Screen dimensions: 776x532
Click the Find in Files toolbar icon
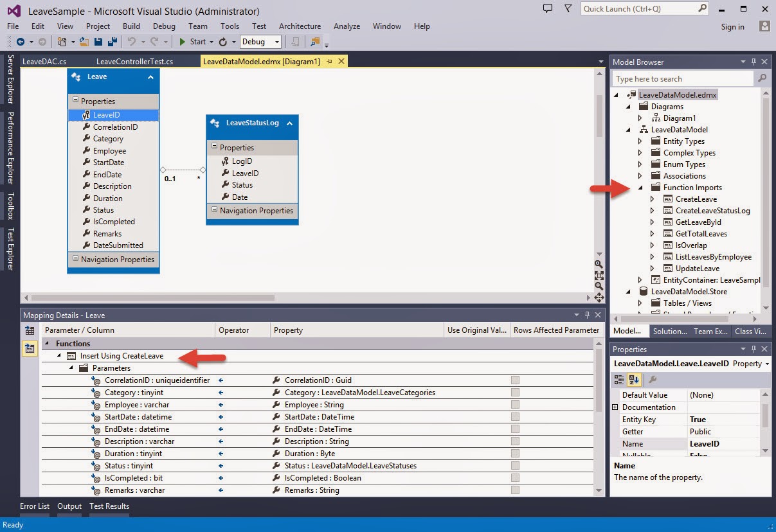coord(314,42)
